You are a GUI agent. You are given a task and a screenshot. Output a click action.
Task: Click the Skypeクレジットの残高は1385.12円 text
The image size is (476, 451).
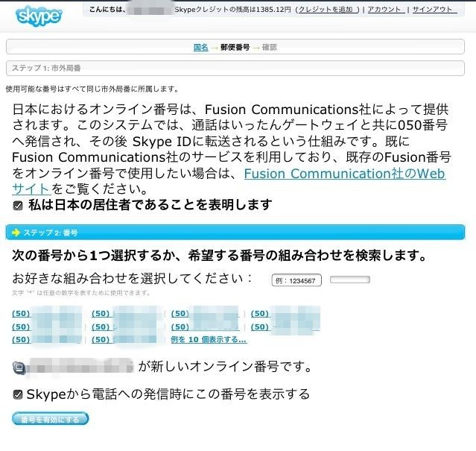(x=232, y=10)
